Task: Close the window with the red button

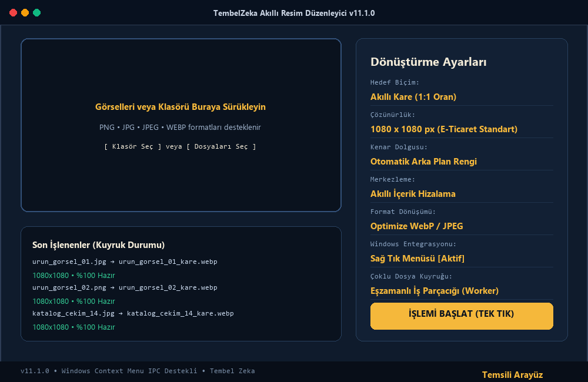Action: click(13, 13)
